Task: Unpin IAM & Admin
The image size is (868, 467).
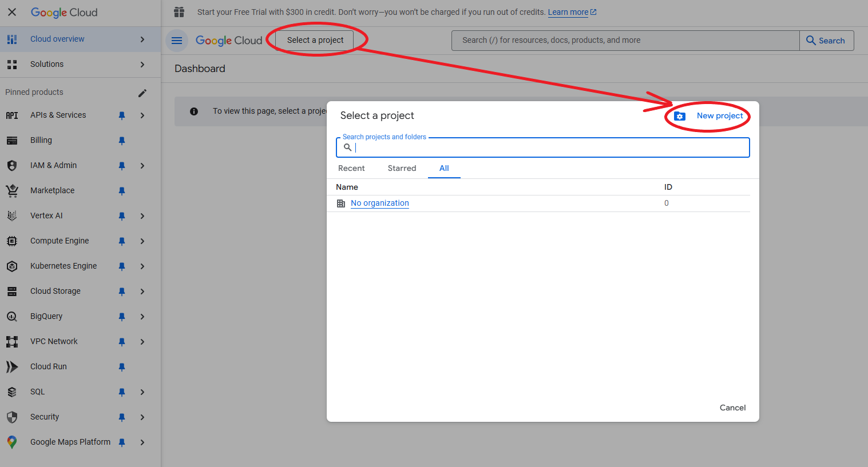Action: pyautogui.click(x=122, y=166)
